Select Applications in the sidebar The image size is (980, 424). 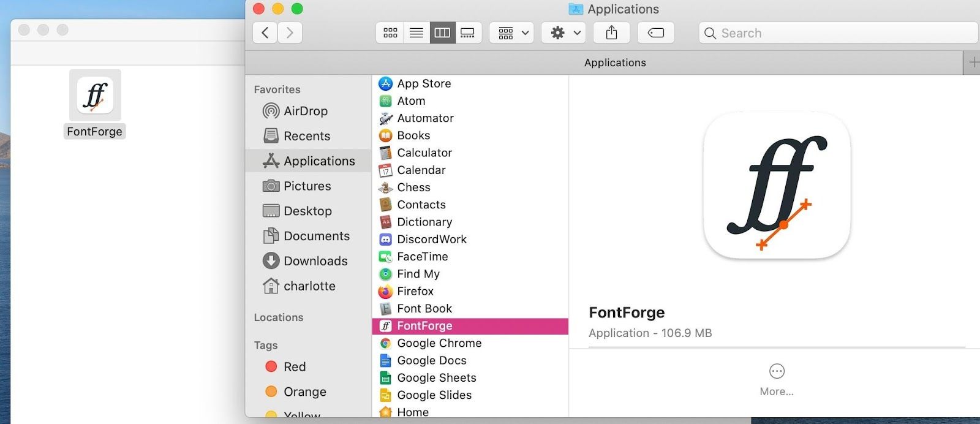[x=309, y=161]
